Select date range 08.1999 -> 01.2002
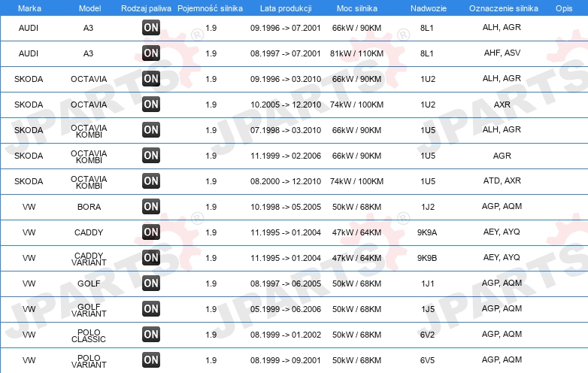Screen dimensions: 588x373 (x=286, y=335)
